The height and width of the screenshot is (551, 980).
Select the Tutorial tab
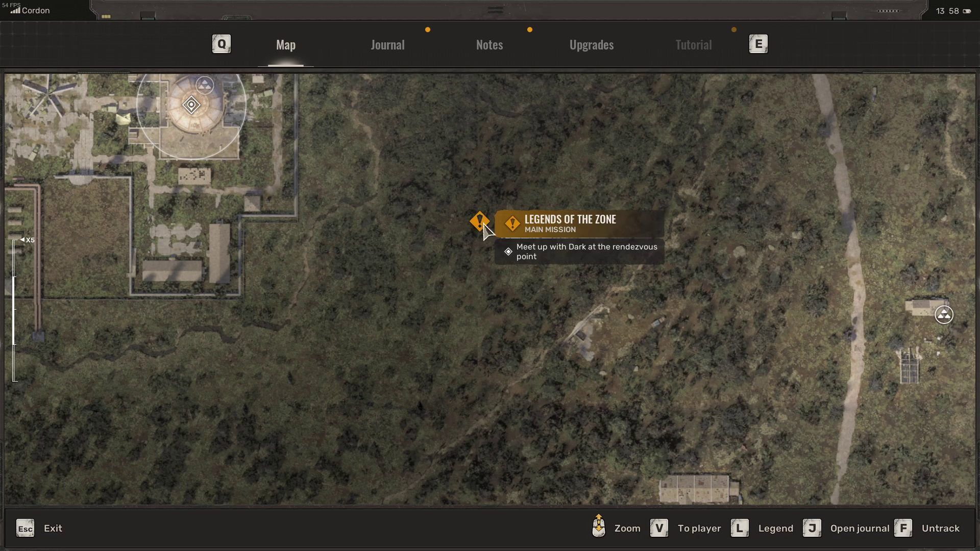(693, 45)
